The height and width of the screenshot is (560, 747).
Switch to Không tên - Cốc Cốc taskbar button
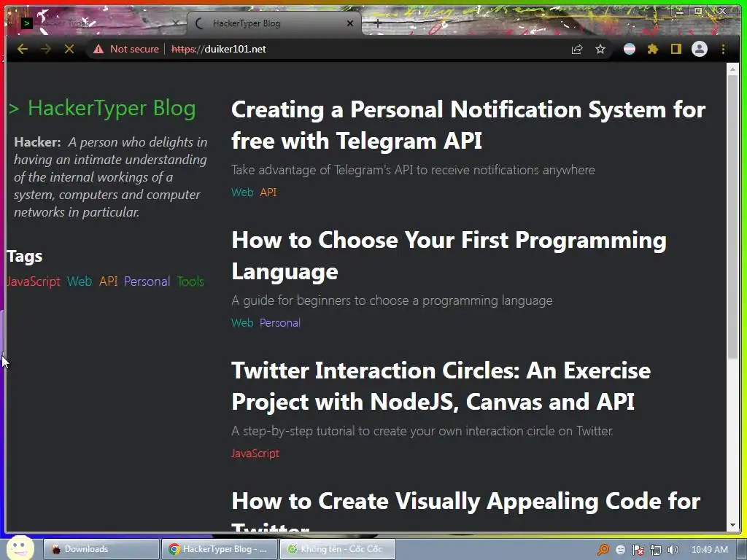(x=337, y=549)
